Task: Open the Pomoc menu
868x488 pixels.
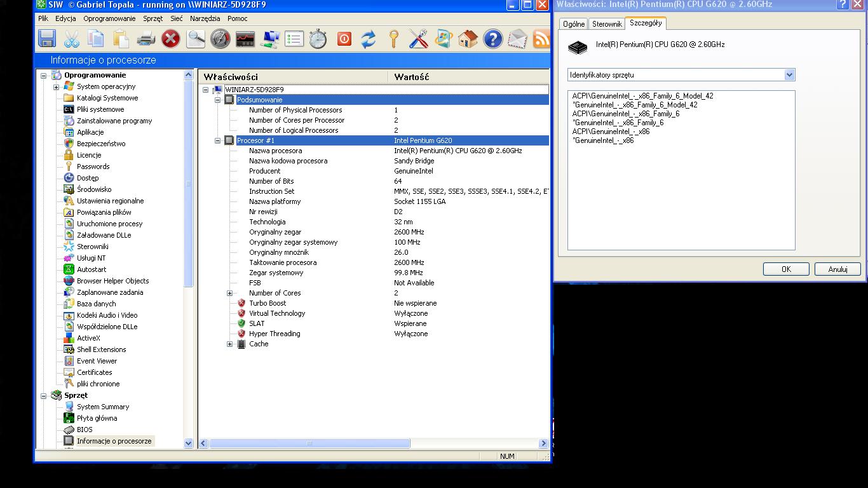Action: point(238,18)
